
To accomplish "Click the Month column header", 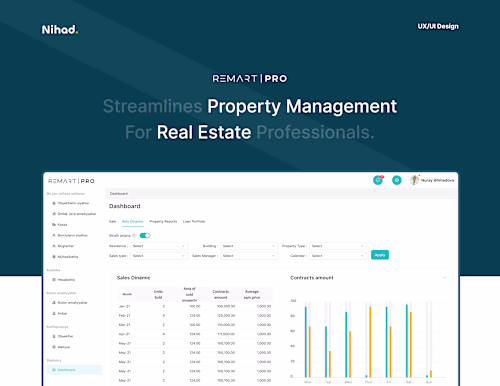I will (127, 294).
